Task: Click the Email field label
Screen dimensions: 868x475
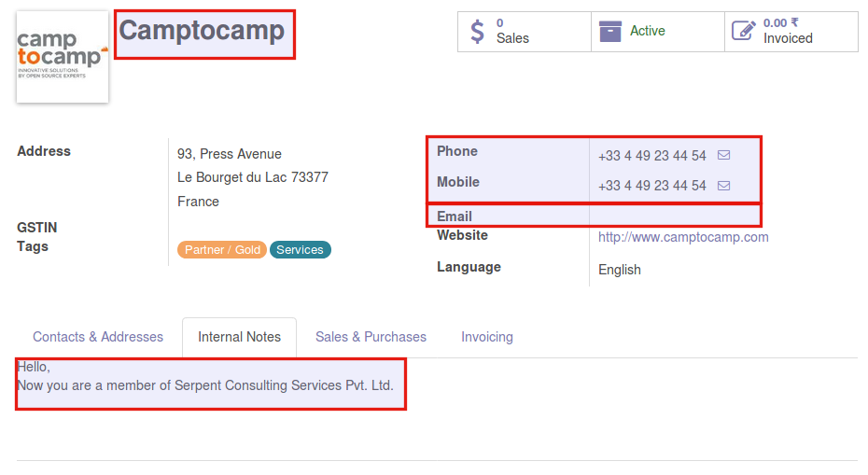Action: [x=455, y=217]
